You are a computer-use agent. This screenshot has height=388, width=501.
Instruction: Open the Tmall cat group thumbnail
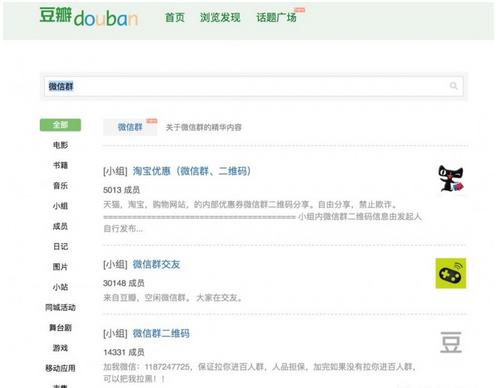pos(451,179)
